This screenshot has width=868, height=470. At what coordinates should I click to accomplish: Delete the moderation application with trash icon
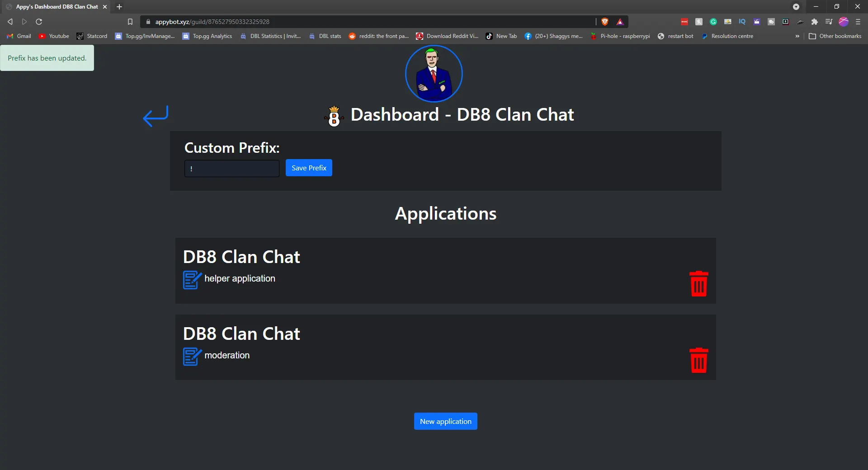coord(698,360)
